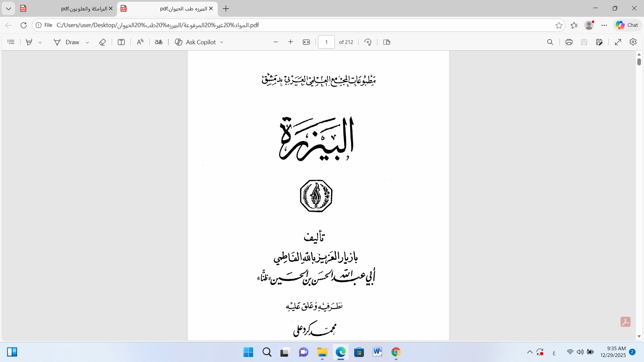This screenshot has width=644, height=362.
Task: Open the browser profile menu
Action: [589, 25]
